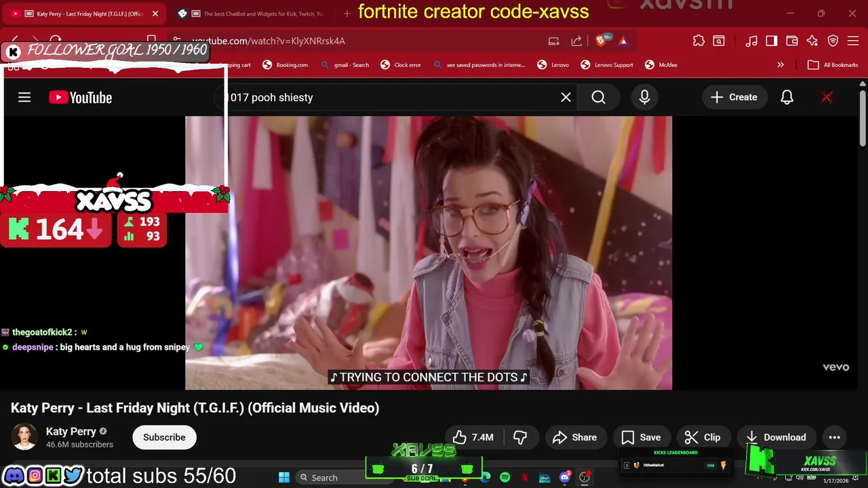This screenshot has height=488, width=868.
Task: Subscribe to Katy Perry channel
Action: tap(164, 437)
